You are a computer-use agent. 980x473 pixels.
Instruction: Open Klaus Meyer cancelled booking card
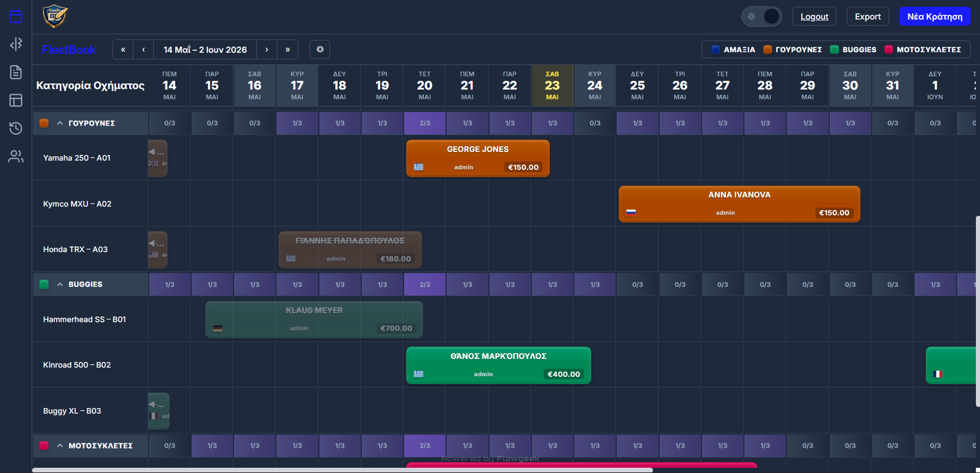(314, 319)
